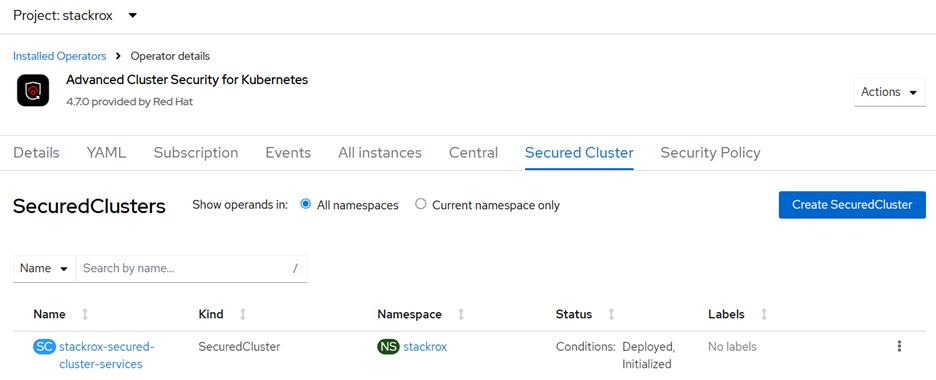Viewport: 936px width, 380px height.
Task: Expand the Project: stackrox dropdown
Action: tap(75, 16)
